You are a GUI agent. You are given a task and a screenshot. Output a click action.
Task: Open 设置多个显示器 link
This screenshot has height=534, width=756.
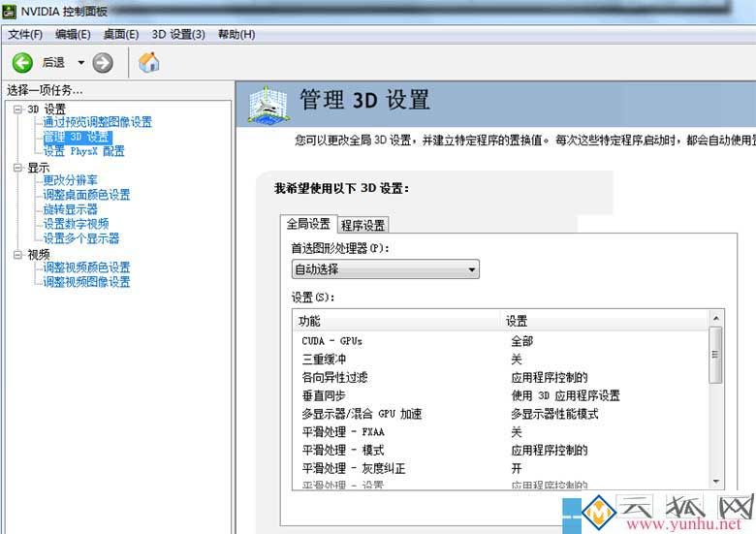pyautogui.click(x=81, y=238)
